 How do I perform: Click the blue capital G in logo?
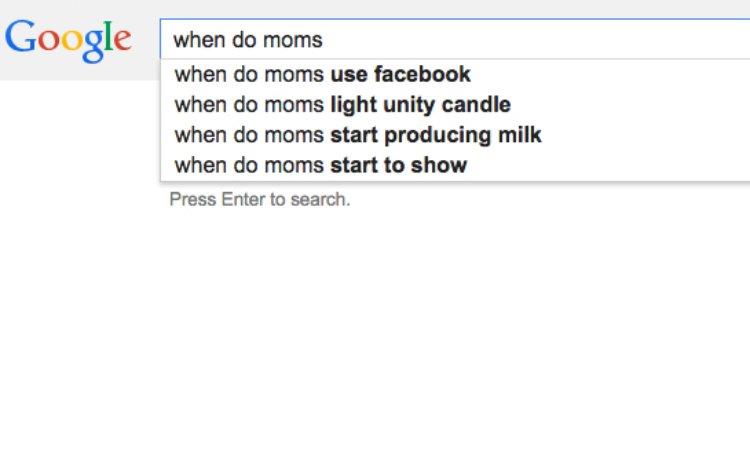[x=21, y=36]
